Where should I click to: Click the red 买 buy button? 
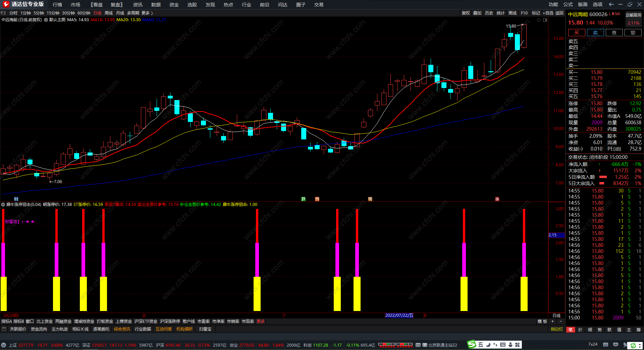577,33
